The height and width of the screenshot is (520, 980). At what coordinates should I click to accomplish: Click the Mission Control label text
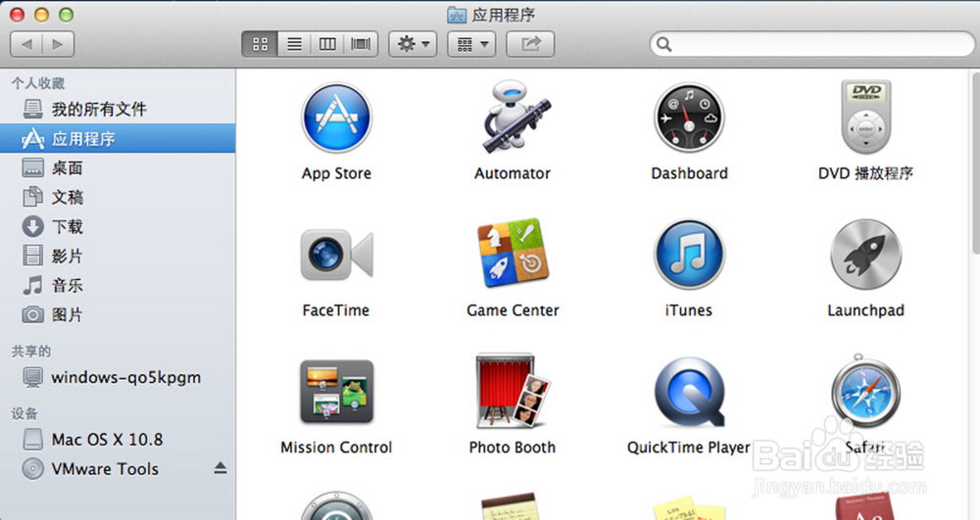click(336, 448)
